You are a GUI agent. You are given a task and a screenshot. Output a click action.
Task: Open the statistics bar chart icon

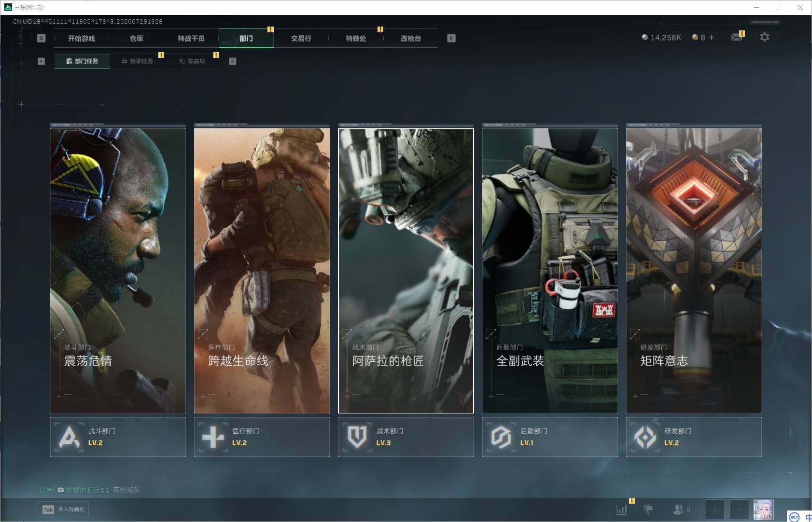(x=622, y=509)
